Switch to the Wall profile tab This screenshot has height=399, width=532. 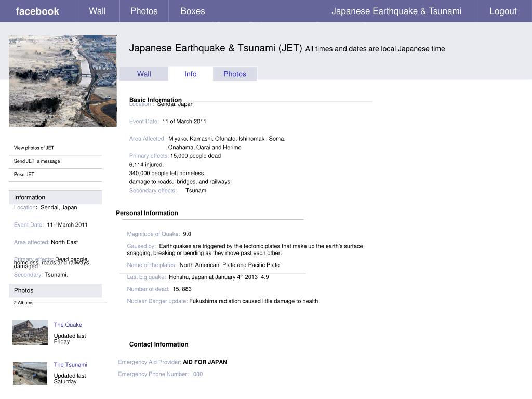[x=144, y=74]
